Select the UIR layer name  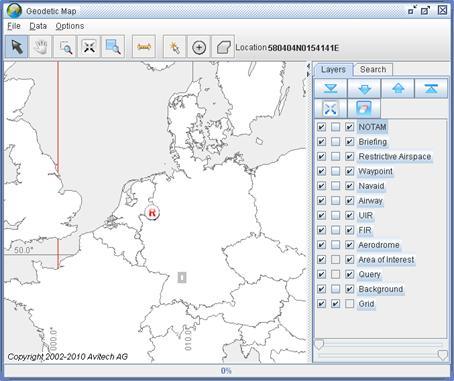tap(365, 215)
